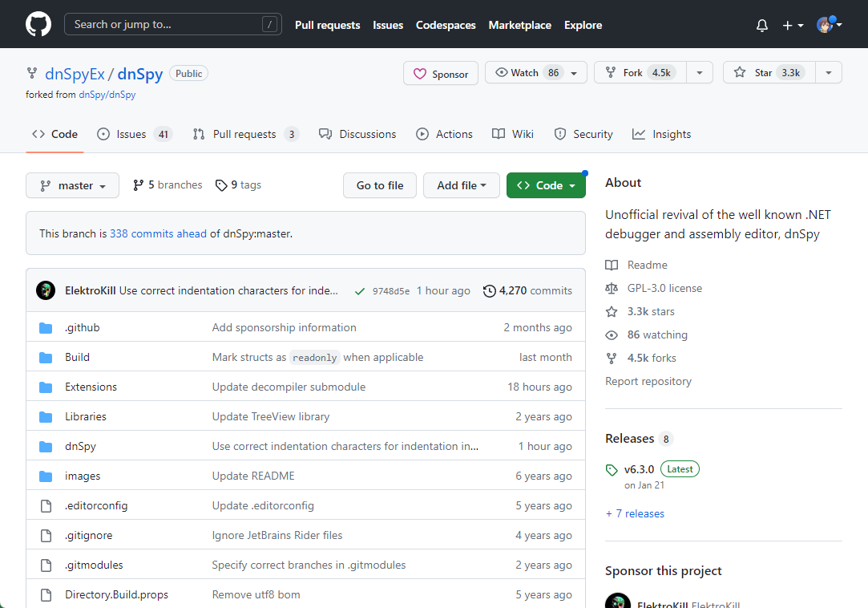
Task: Switch to the Discussions tab
Action: [357, 134]
